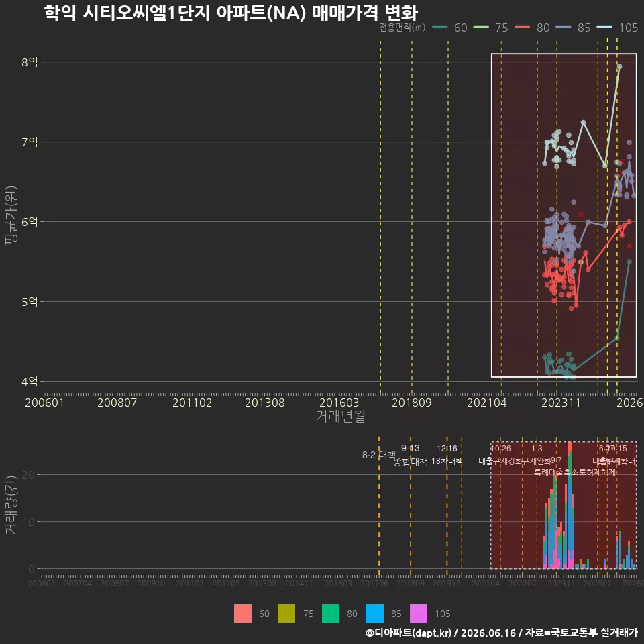
Task: Click the blue 85 swatch in bottom legend
Action: pos(374,614)
